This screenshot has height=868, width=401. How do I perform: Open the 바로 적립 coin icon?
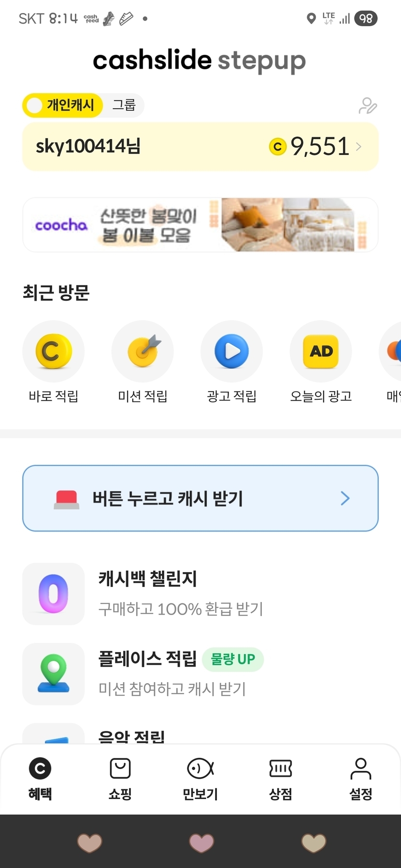pyautogui.click(x=54, y=351)
